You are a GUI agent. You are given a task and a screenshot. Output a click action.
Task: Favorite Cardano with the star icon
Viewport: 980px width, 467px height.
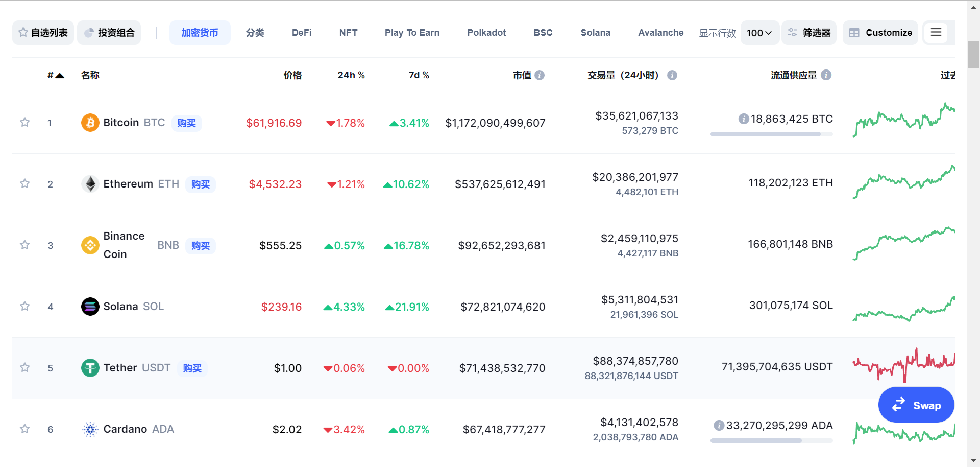click(24, 429)
